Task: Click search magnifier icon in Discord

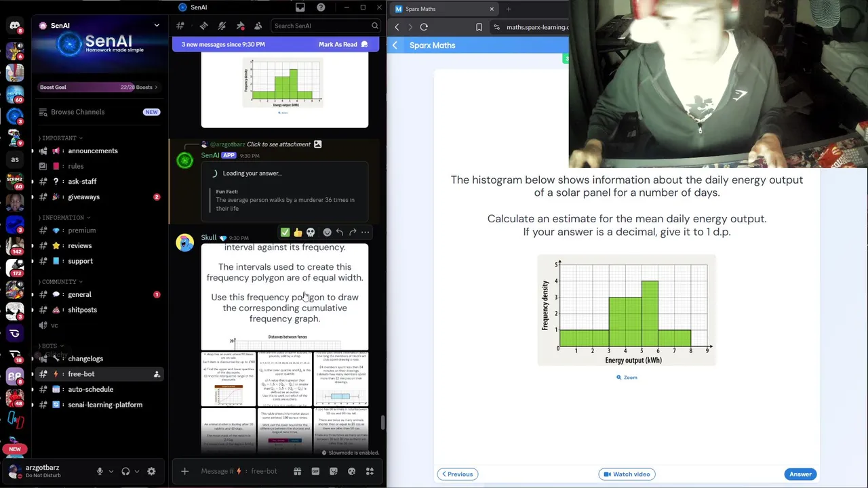Action: 374,26
